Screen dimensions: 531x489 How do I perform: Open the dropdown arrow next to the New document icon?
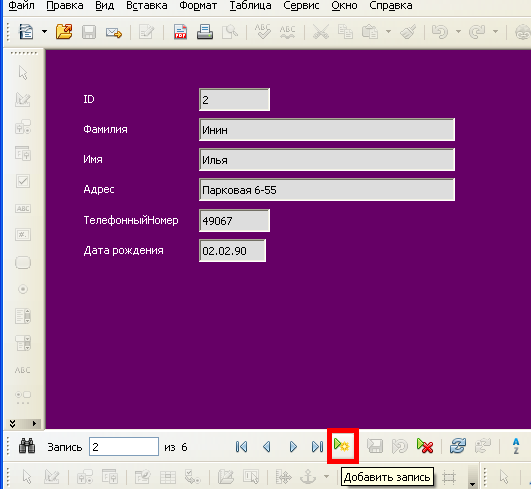[44, 32]
